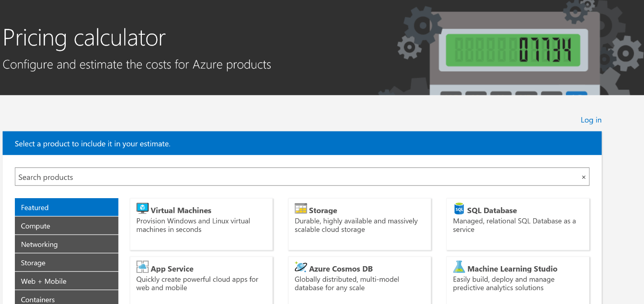Add SQL Database to the estimate

[517, 224]
